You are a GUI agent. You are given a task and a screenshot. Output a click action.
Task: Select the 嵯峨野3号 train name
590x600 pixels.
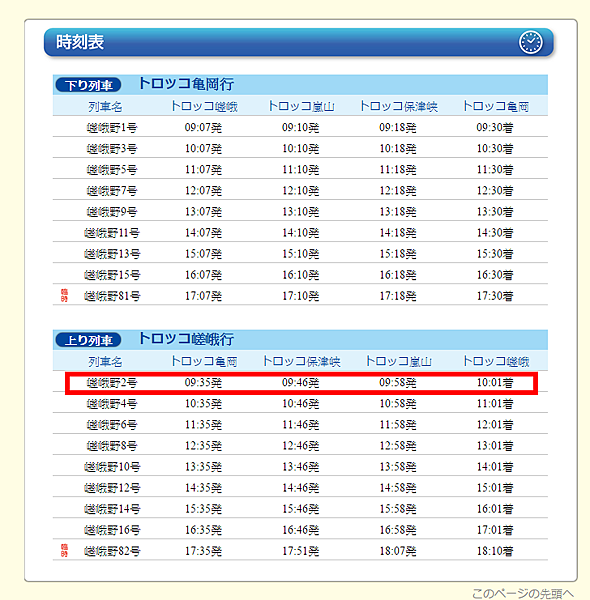(x=112, y=148)
